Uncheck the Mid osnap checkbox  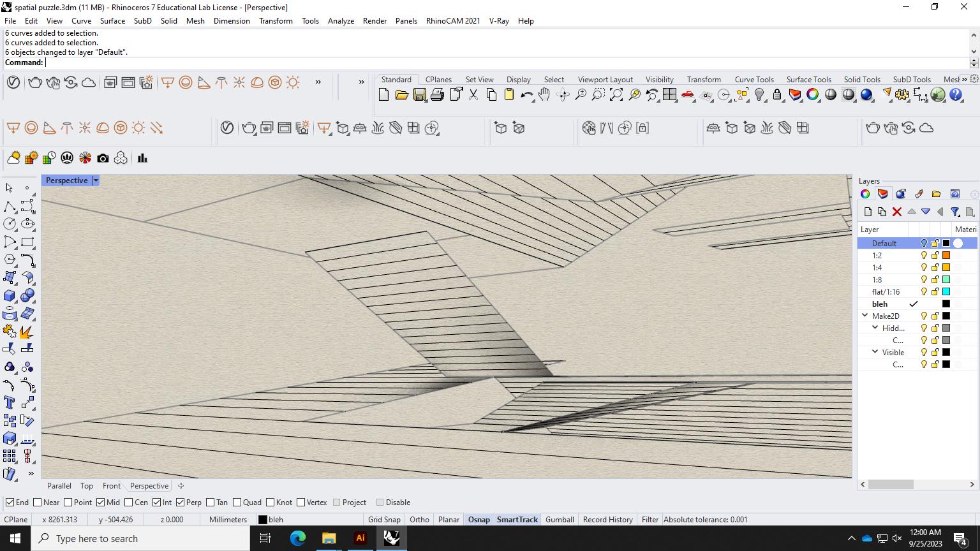pos(101,503)
